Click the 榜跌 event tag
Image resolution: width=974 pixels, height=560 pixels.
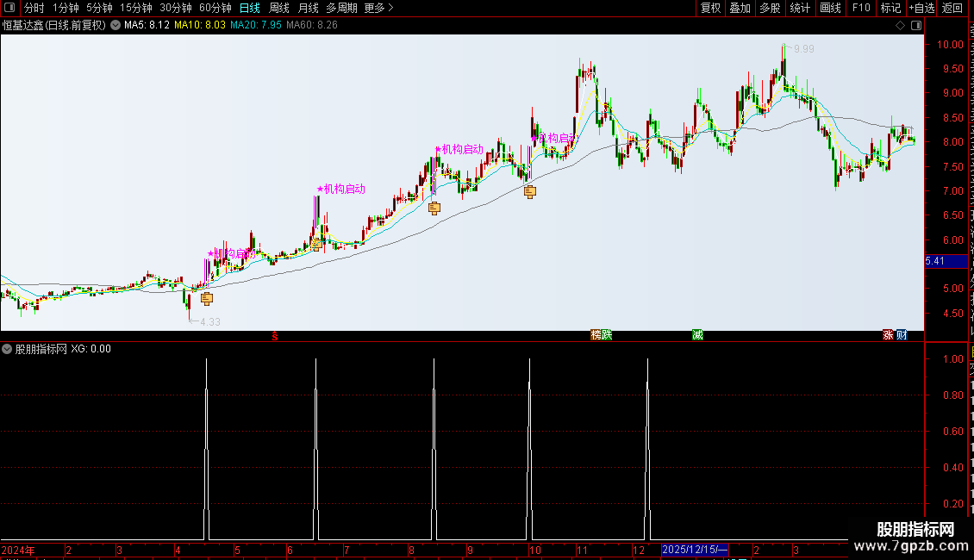602,335
